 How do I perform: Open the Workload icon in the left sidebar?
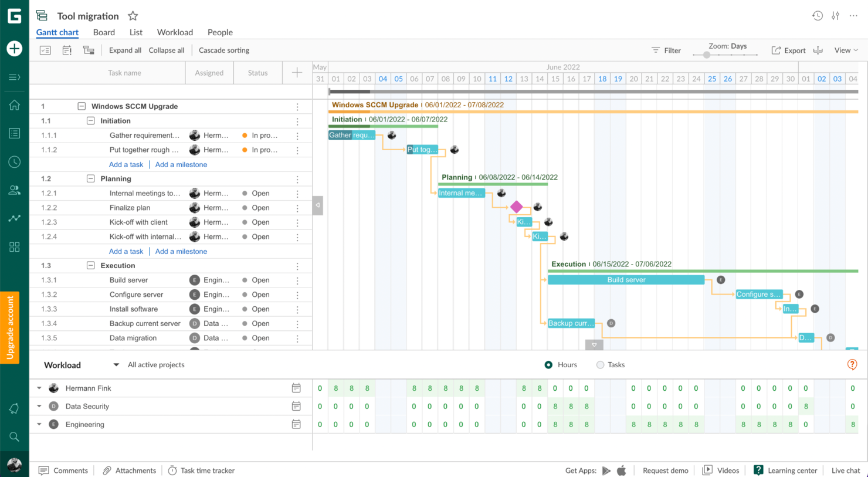[14, 190]
